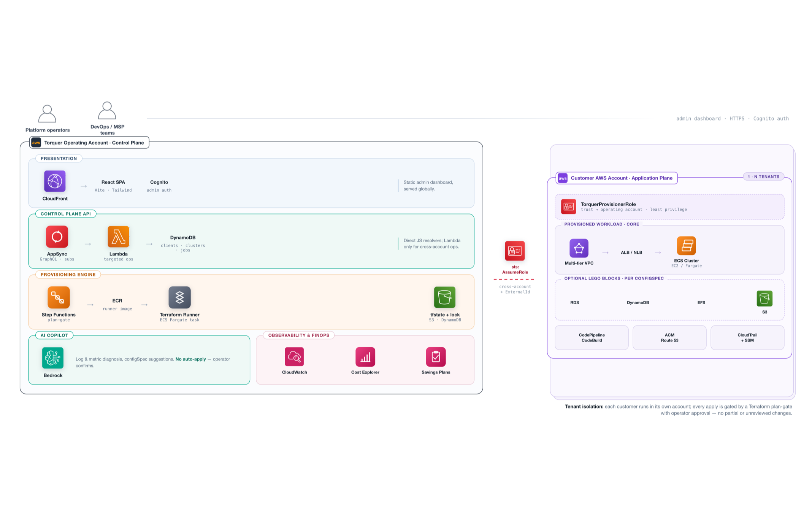Click the CONTROL PLANE API section label
The image size is (812, 512).
[66, 214]
